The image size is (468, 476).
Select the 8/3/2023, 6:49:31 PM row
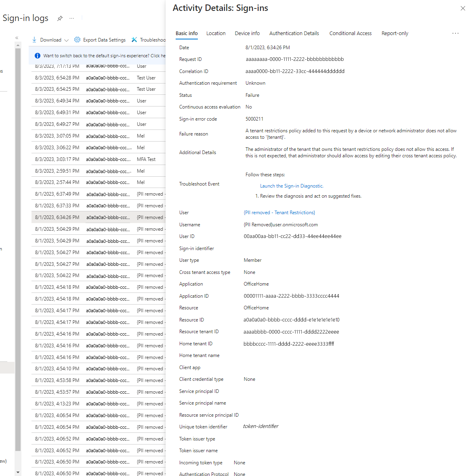99,113
